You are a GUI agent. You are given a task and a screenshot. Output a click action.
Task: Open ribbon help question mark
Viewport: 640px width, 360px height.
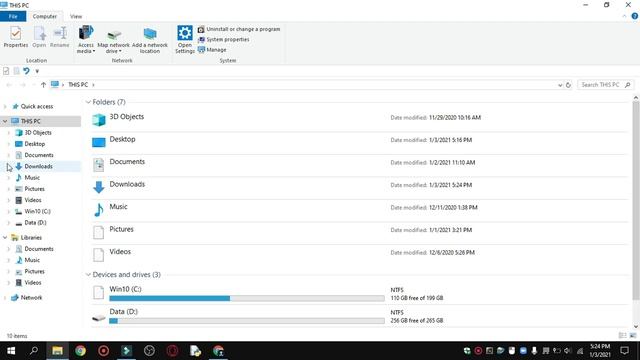pos(635,16)
